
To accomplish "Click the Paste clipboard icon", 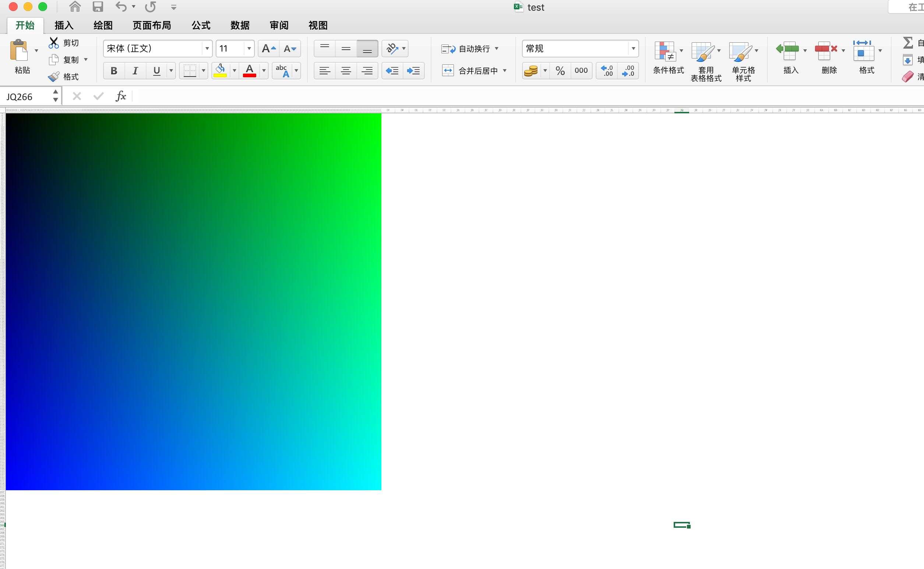I will click(19, 51).
